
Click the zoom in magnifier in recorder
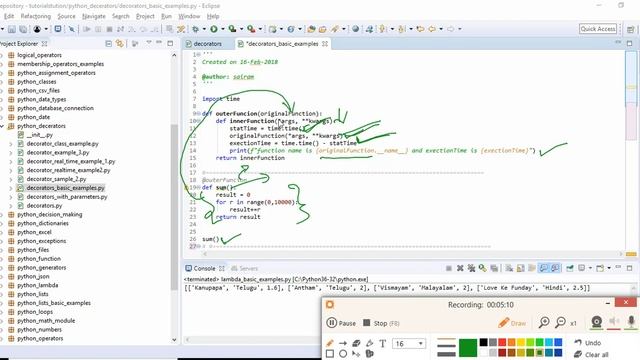544,322
